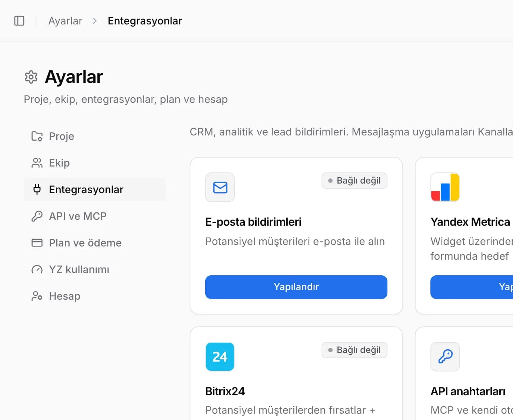Click the 'Bitrix24' card title
Image resolution: width=513 pixels, height=420 pixels.
pos(225,391)
